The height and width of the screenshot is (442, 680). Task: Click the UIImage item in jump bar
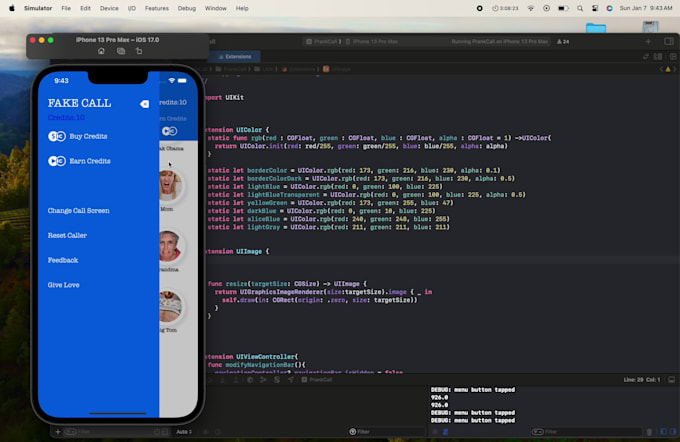(337, 69)
